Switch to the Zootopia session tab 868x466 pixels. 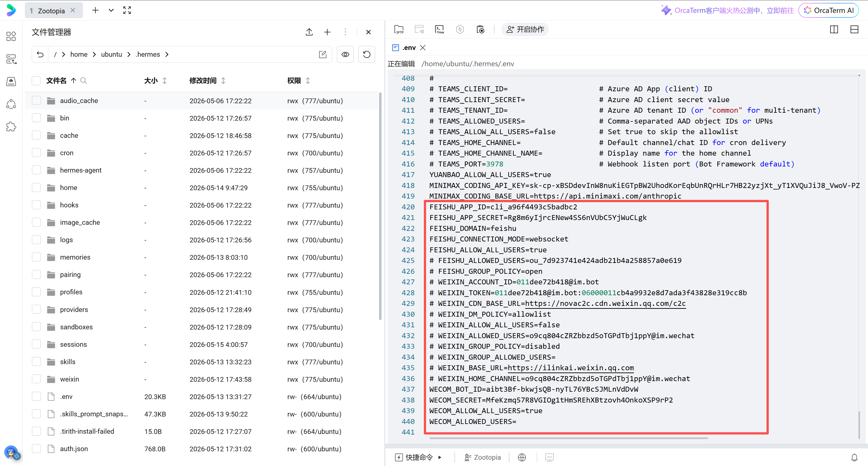pyautogui.click(x=51, y=10)
